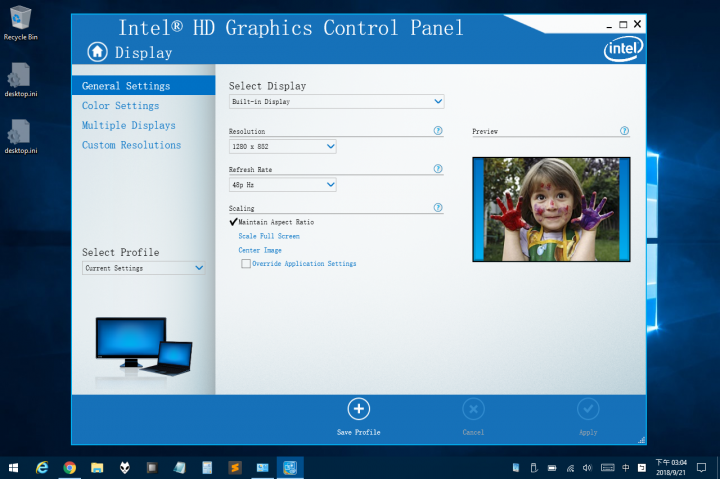
Task: Open the Windows Start menu
Action: coord(13,468)
